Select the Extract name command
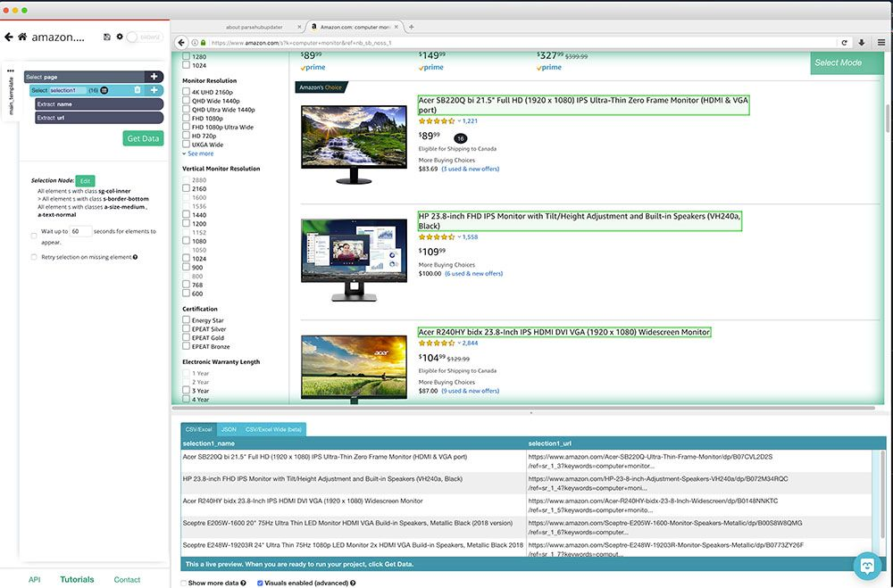This screenshot has width=893, height=588. 99,104
